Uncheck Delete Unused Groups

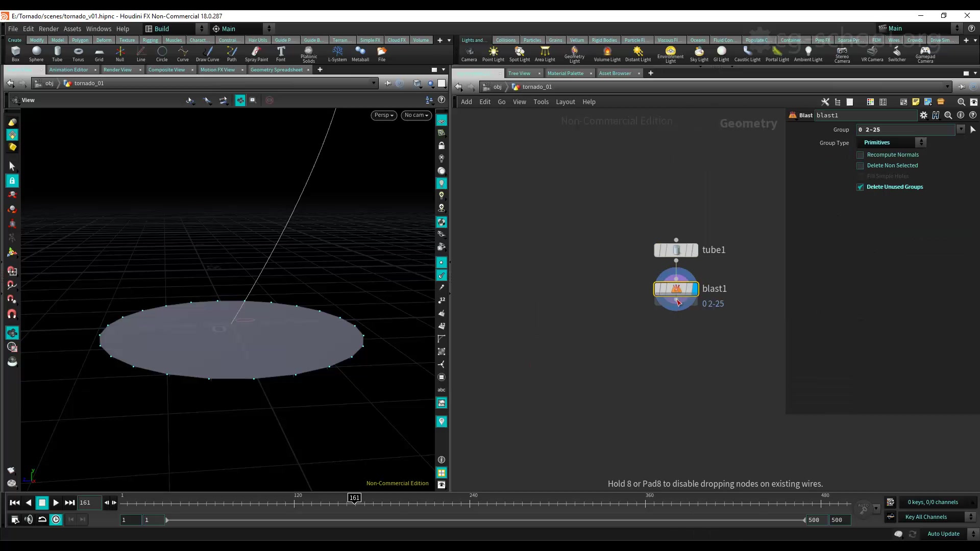[860, 187]
